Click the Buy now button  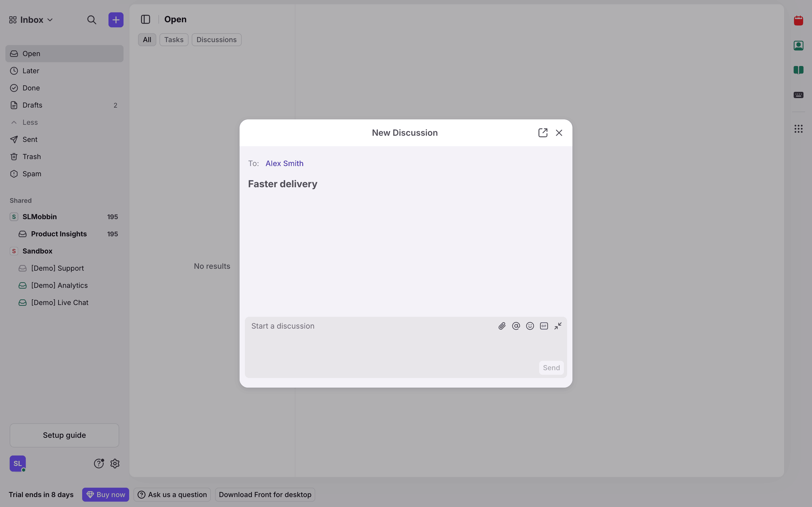pyautogui.click(x=105, y=495)
